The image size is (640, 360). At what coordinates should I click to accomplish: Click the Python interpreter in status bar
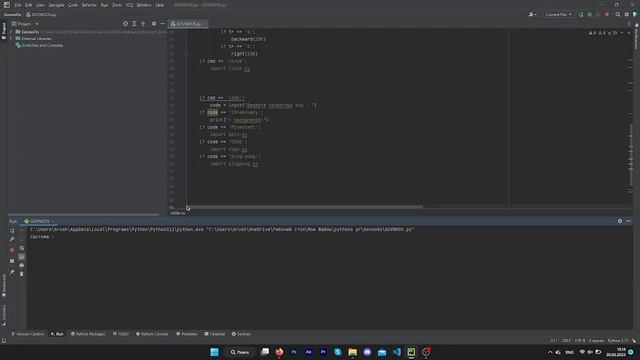pyautogui.click(x=618, y=340)
